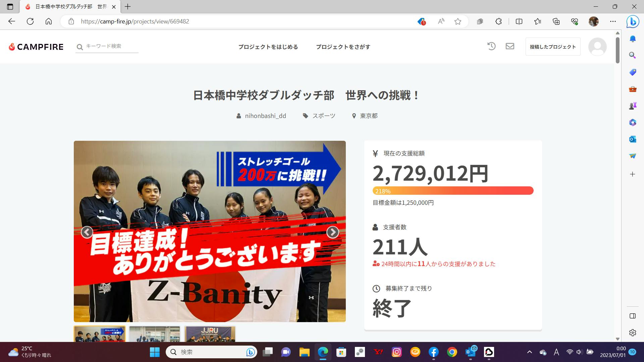
Task: Show hidden system tray icons
Action: 529,352
